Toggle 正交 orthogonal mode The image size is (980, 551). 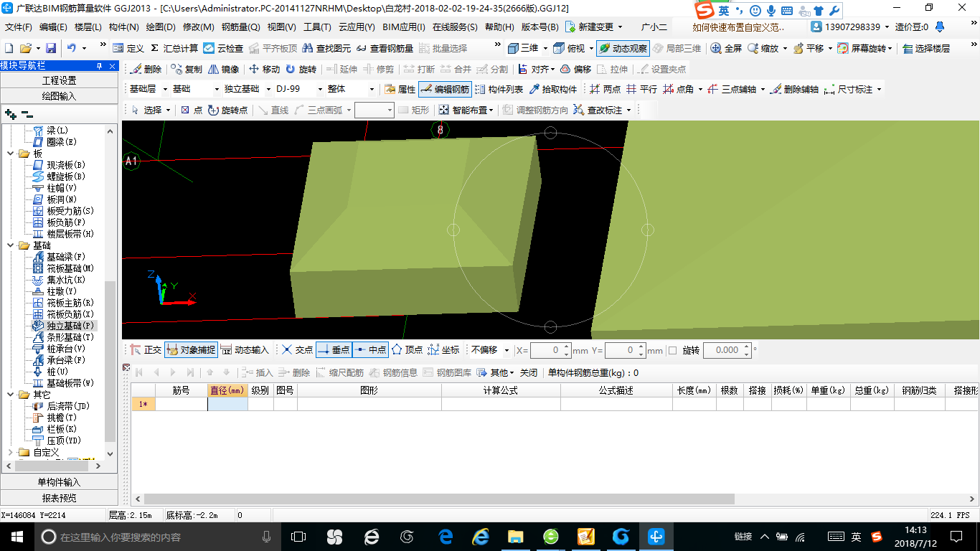[x=146, y=349]
